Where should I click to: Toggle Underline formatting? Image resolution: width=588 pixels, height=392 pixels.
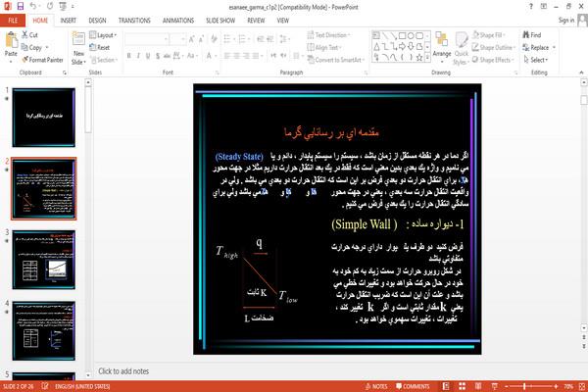point(148,56)
